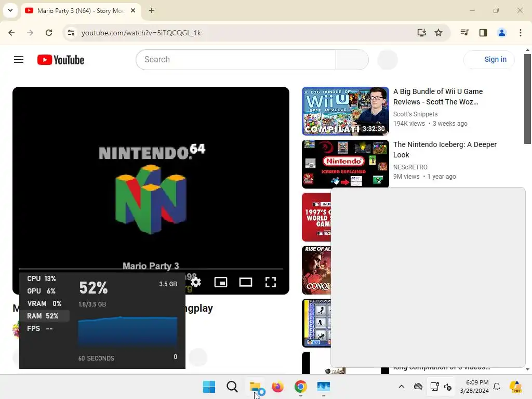This screenshot has height=399, width=532.
Task: Go back to the previous page
Action: coord(11,33)
